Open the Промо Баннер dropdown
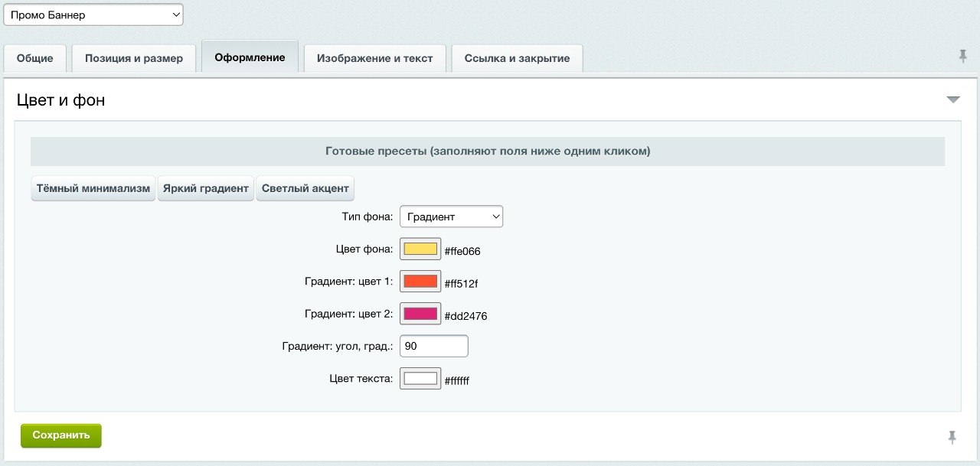Viewport: 980px width, 466px height. (x=93, y=15)
